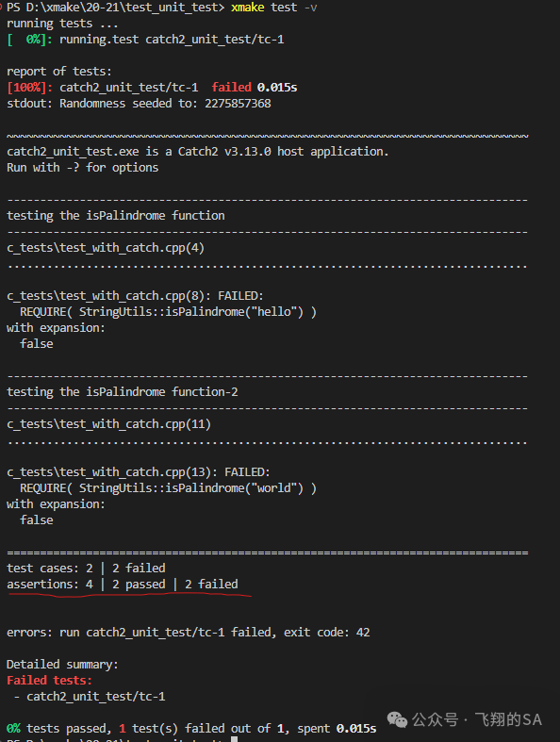The width and height of the screenshot is (560, 742).
Task: Click the yellow xmake command text
Action: pos(248,8)
